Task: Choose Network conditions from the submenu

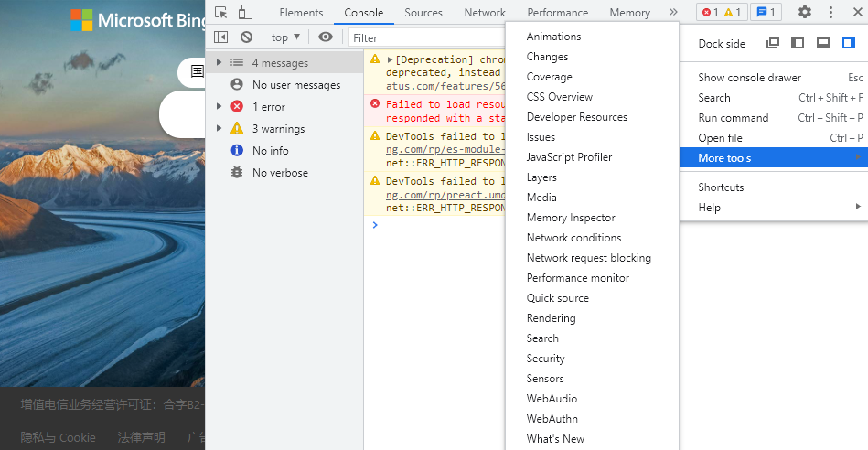Action: [573, 238]
